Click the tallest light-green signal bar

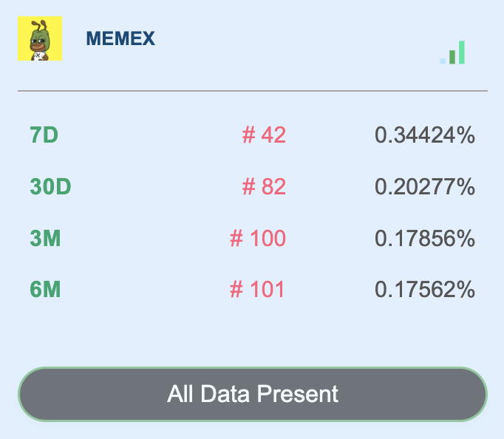(462, 52)
